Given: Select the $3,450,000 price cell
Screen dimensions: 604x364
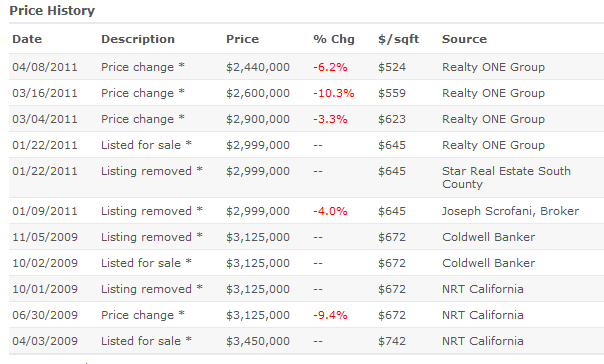Looking at the screenshot, I should pyautogui.click(x=258, y=341).
